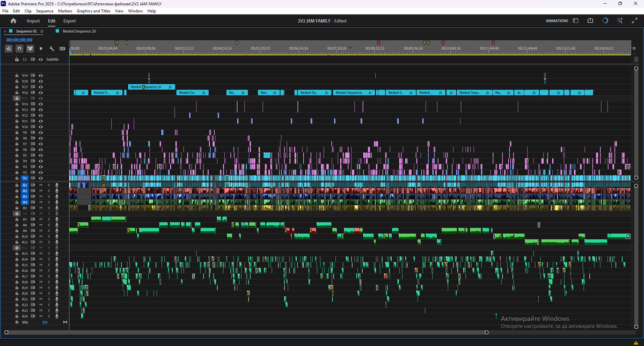The height and width of the screenshot is (346, 644).
Task: Open the Help menu
Action: (x=151, y=11)
